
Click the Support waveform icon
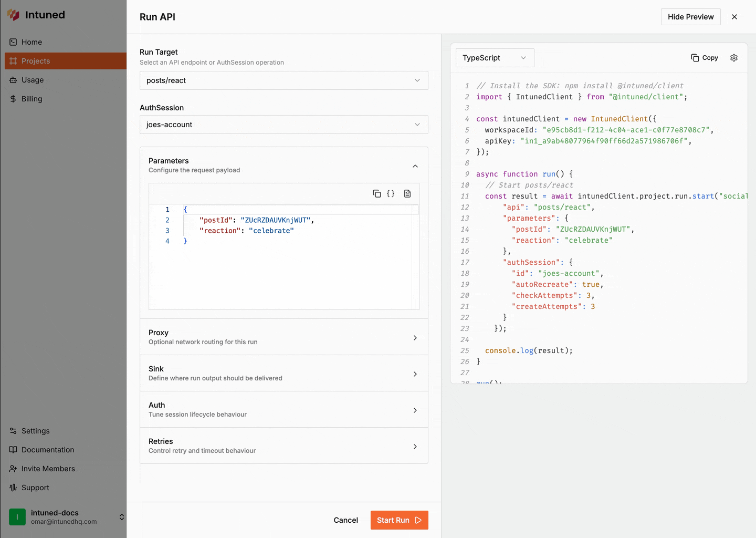13,488
